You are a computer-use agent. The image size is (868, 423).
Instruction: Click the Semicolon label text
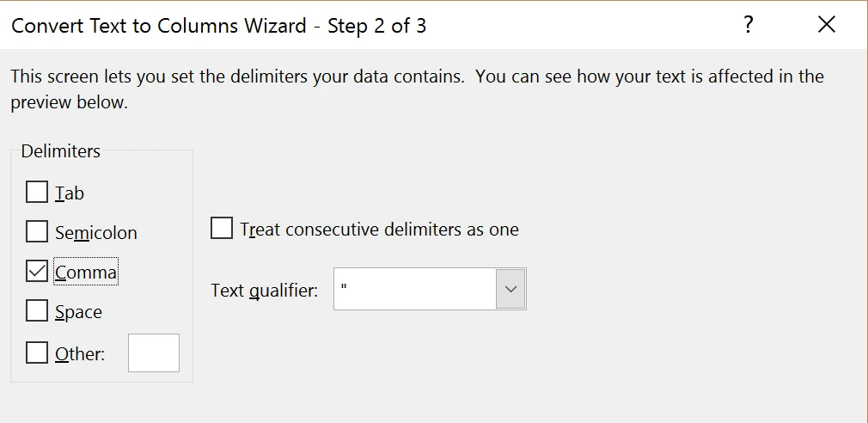click(95, 232)
